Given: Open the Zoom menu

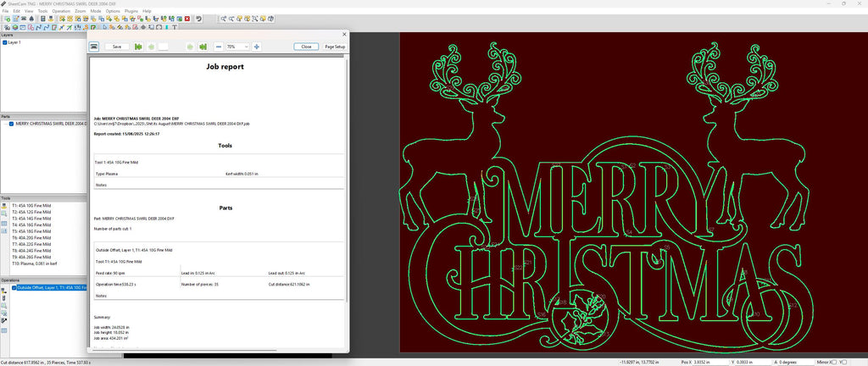Looking at the screenshot, I should pyautogui.click(x=81, y=11).
